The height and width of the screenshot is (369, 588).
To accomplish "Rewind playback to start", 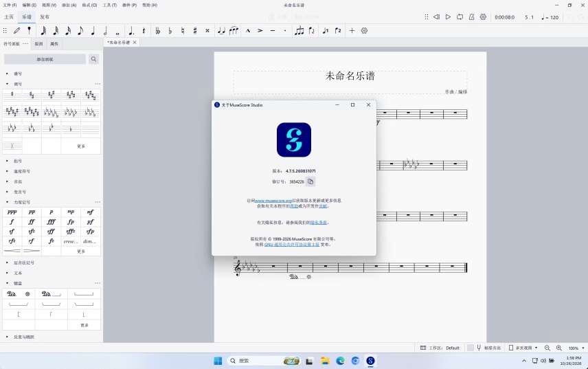I will click(436, 17).
